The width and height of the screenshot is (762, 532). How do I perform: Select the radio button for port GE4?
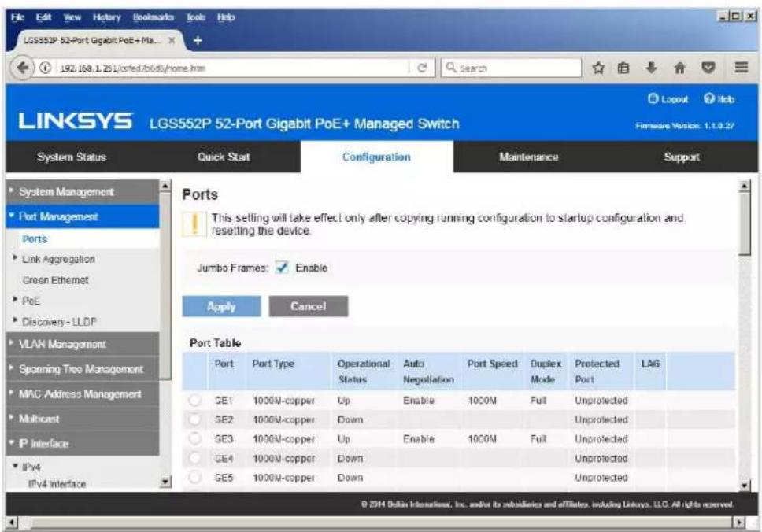click(195, 458)
